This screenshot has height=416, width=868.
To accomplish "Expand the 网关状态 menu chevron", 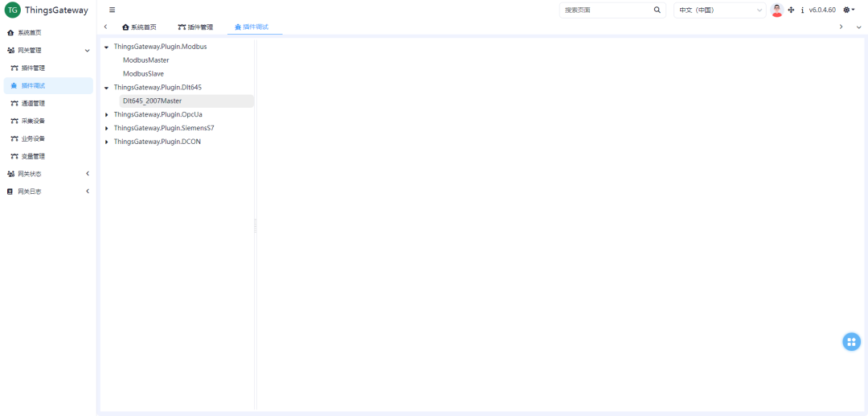I will (x=87, y=174).
